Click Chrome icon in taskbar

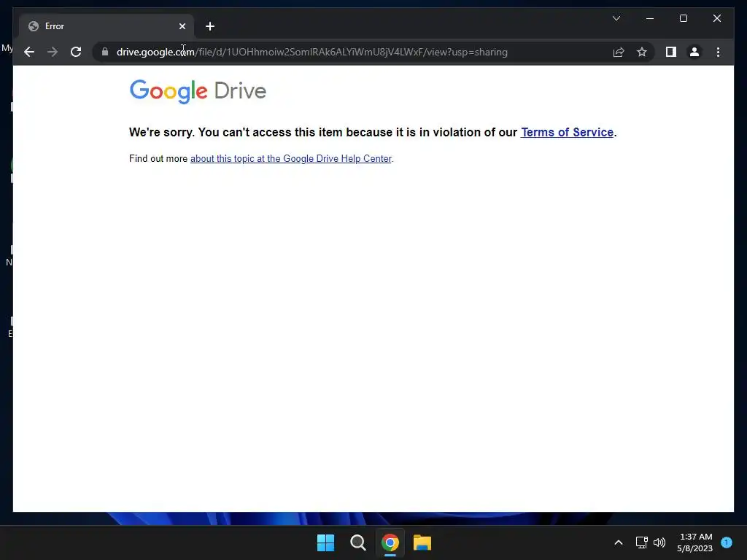[x=390, y=542]
